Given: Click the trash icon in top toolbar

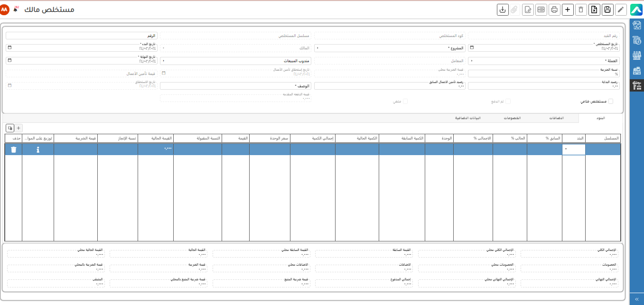Looking at the screenshot, I should (x=580, y=10).
